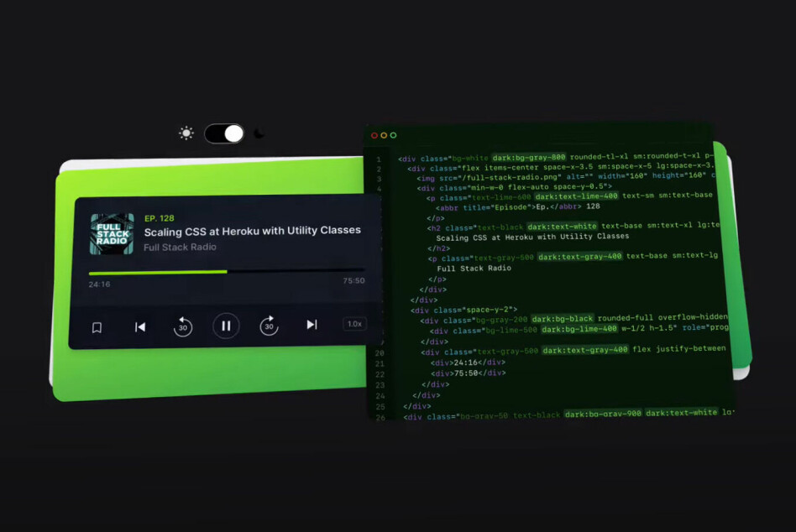Click the sun icon for light mode
This screenshot has height=532, width=796.
(186, 133)
